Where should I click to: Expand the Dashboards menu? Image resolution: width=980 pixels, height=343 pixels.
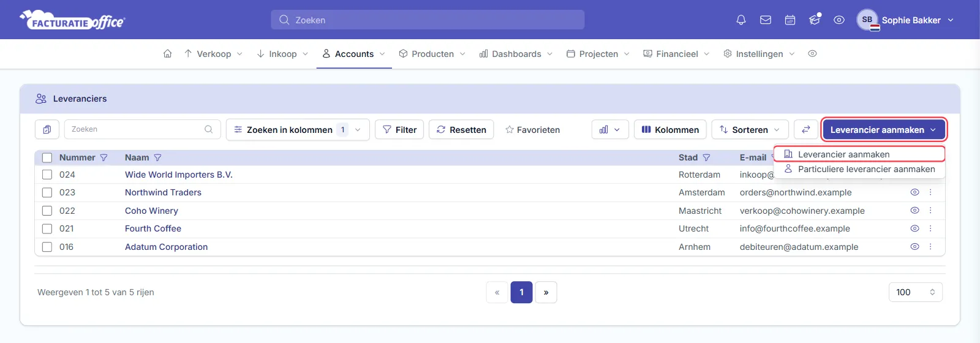(x=516, y=54)
